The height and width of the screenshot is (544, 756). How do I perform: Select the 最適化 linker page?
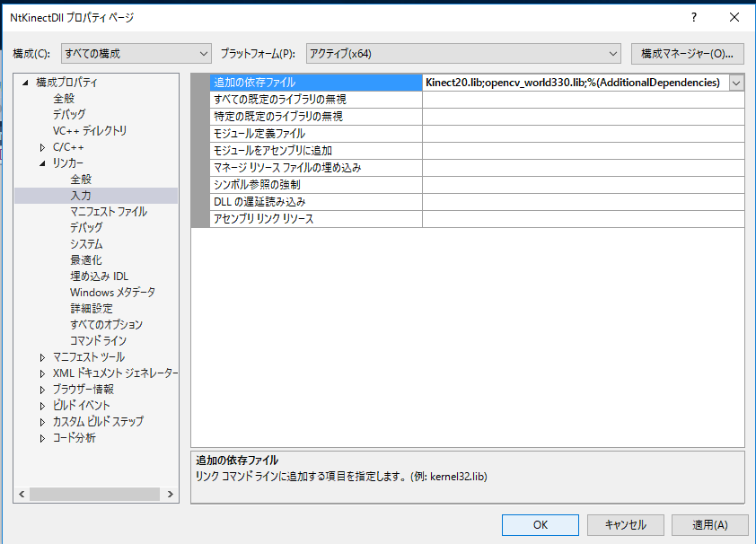click(86, 260)
